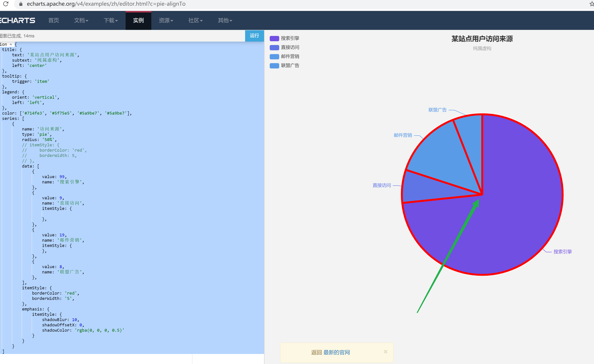Click the browser reload icon
The height and width of the screenshot is (364, 594).
(6, 4)
